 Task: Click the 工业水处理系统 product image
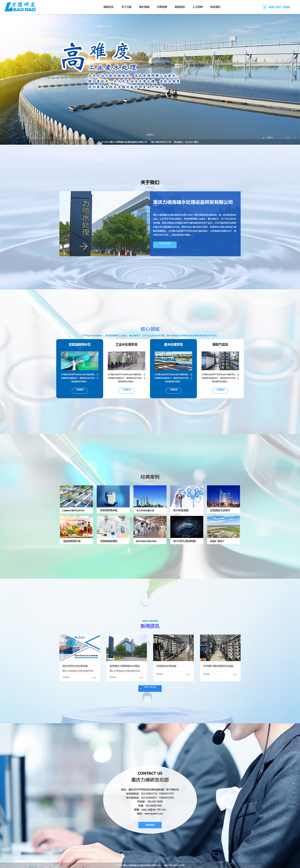126,361
